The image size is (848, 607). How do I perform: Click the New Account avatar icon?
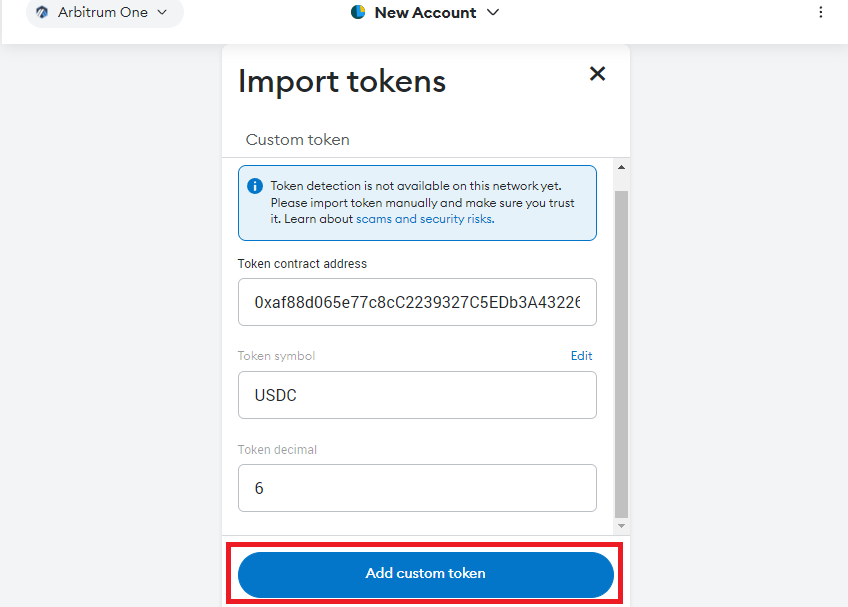point(358,12)
